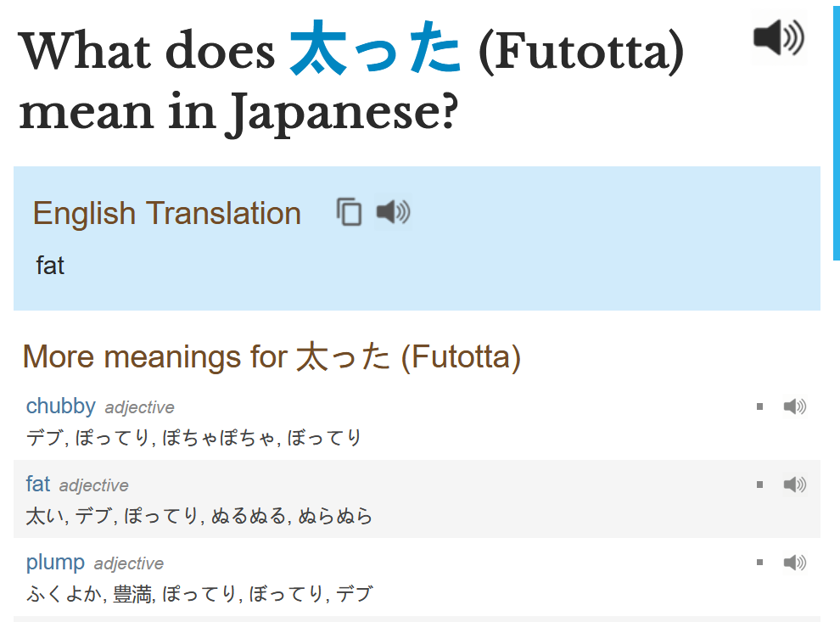Follow the 'plump' word link
Viewport: 840px width, 622px height.
[x=56, y=563]
